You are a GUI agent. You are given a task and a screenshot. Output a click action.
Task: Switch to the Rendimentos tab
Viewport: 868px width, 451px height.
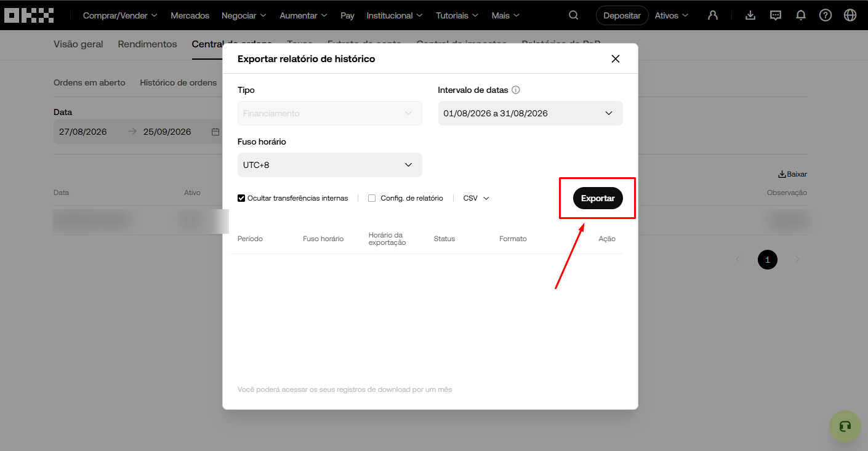click(147, 44)
